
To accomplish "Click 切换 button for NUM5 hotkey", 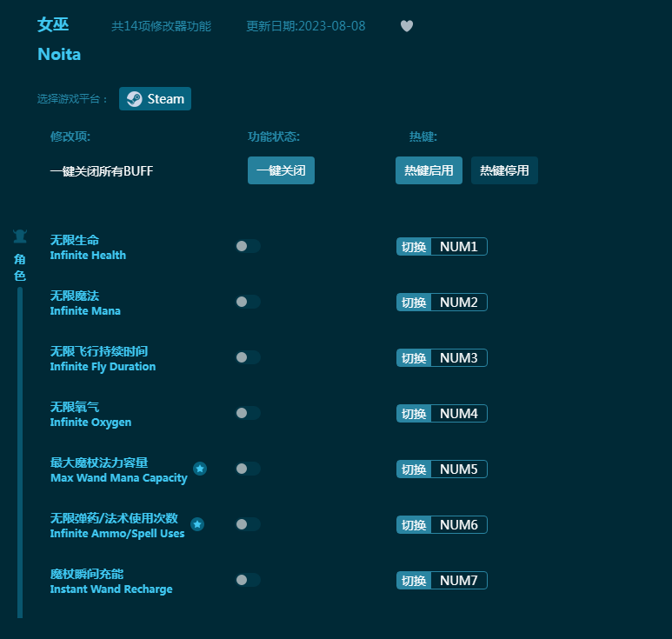I will [414, 469].
